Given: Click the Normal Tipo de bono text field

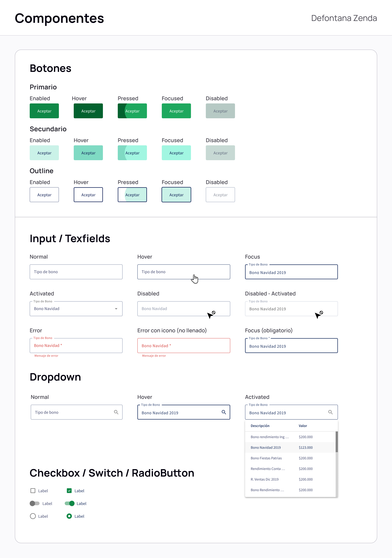Looking at the screenshot, I should pos(76,272).
